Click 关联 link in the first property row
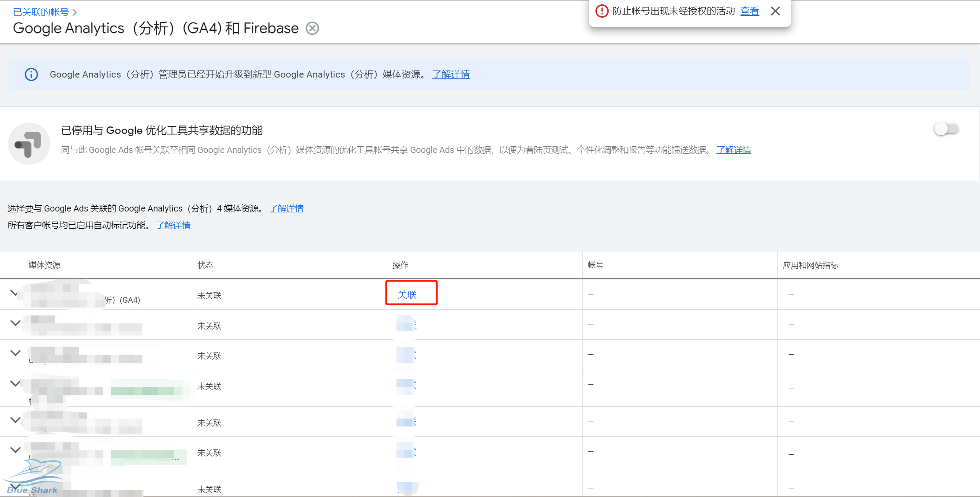980x497 pixels. [x=407, y=294]
